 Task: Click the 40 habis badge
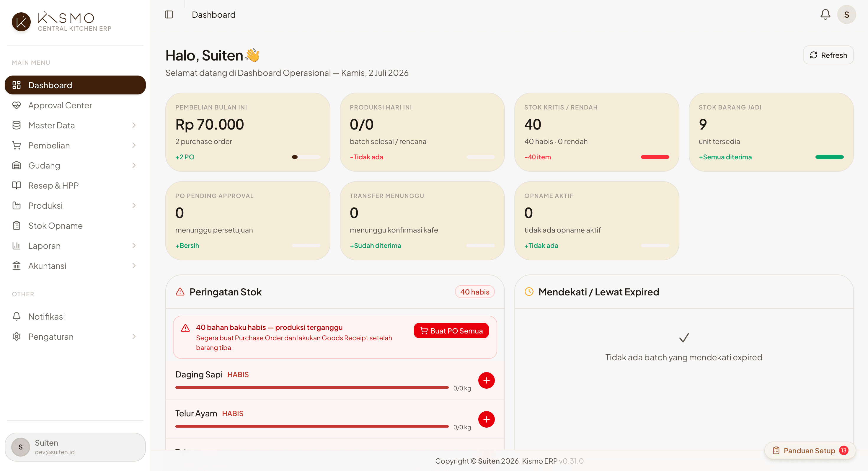(x=474, y=292)
